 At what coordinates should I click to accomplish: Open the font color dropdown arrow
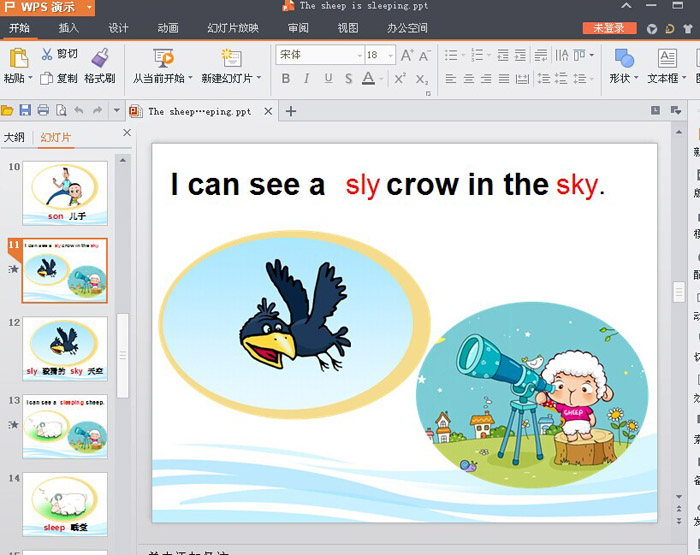(381, 79)
